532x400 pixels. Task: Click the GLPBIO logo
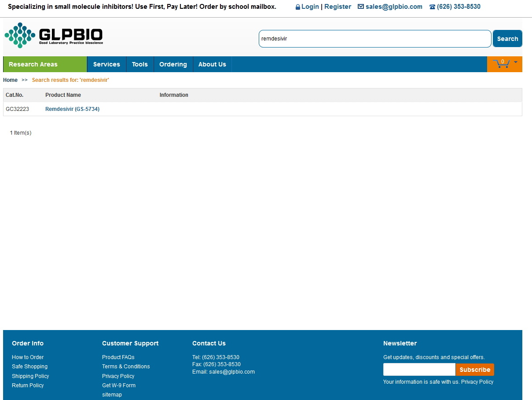coord(54,35)
